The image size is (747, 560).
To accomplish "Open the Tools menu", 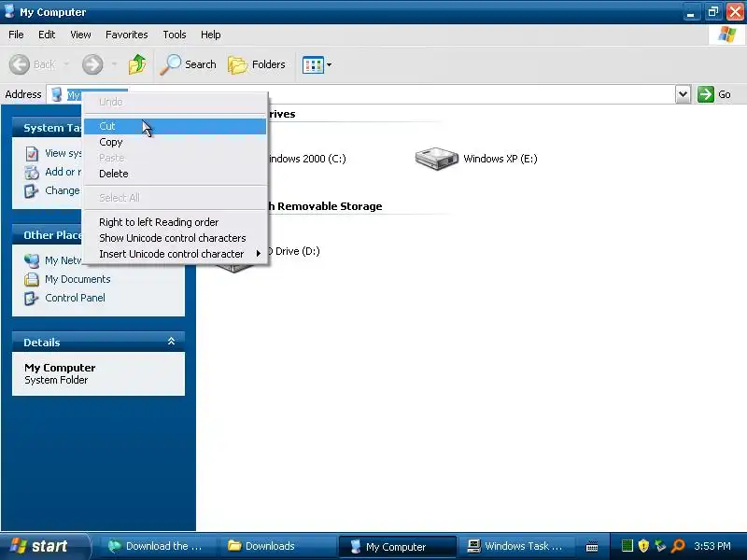I will pyautogui.click(x=175, y=35).
